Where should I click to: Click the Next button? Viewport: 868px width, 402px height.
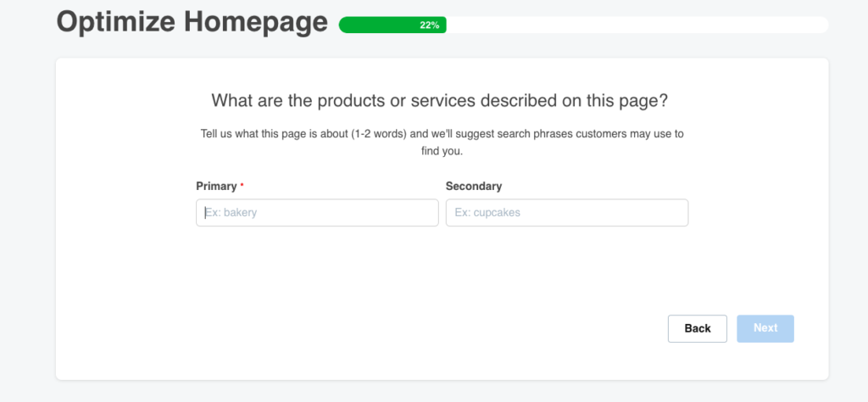pyautogui.click(x=765, y=328)
